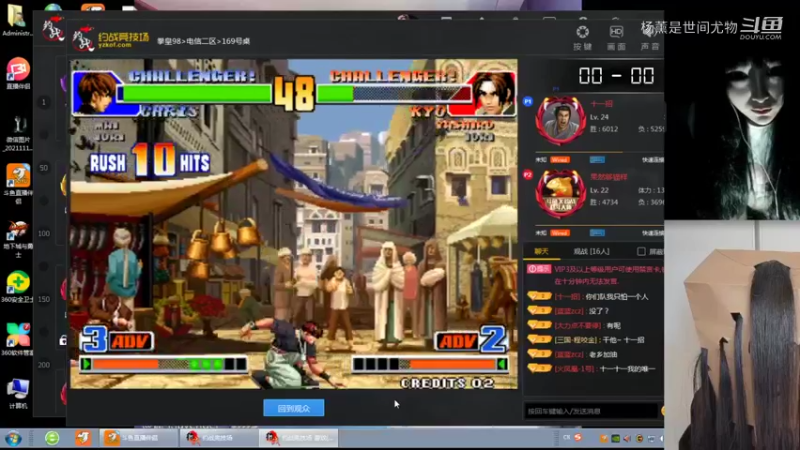800x450 pixels.
Task: Click the Kyo character portrait in game
Action: pyautogui.click(x=493, y=93)
